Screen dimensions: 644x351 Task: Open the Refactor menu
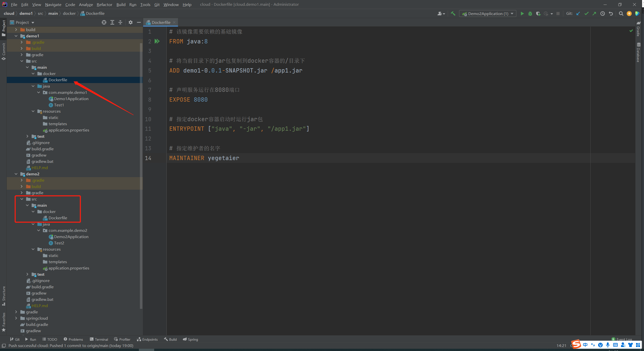tap(104, 5)
